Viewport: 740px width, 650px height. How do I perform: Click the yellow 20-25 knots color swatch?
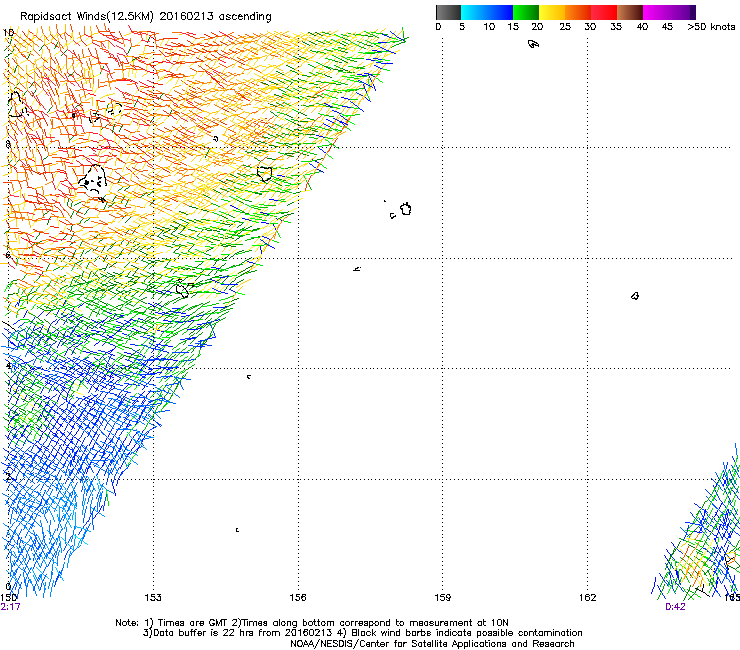tap(552, 12)
